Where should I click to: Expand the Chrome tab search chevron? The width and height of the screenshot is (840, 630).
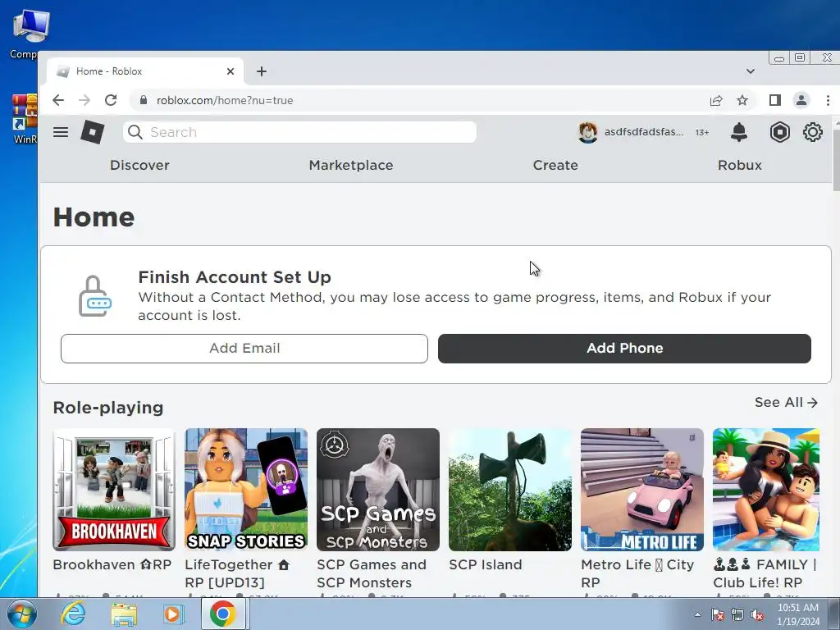pyautogui.click(x=751, y=71)
